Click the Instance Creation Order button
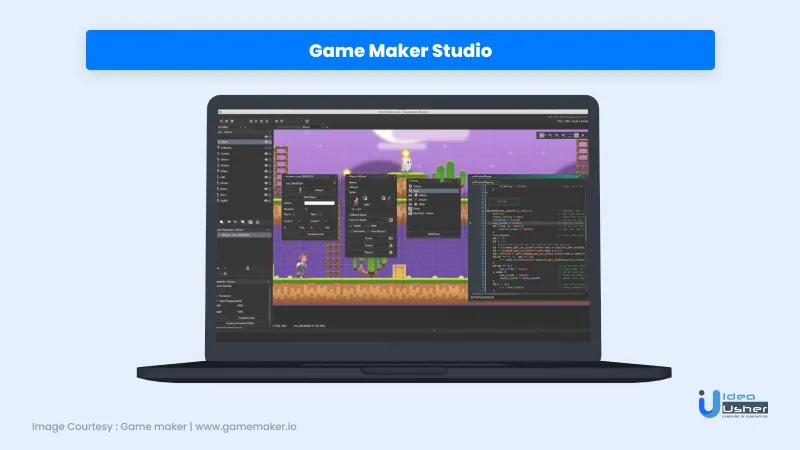 240,323
